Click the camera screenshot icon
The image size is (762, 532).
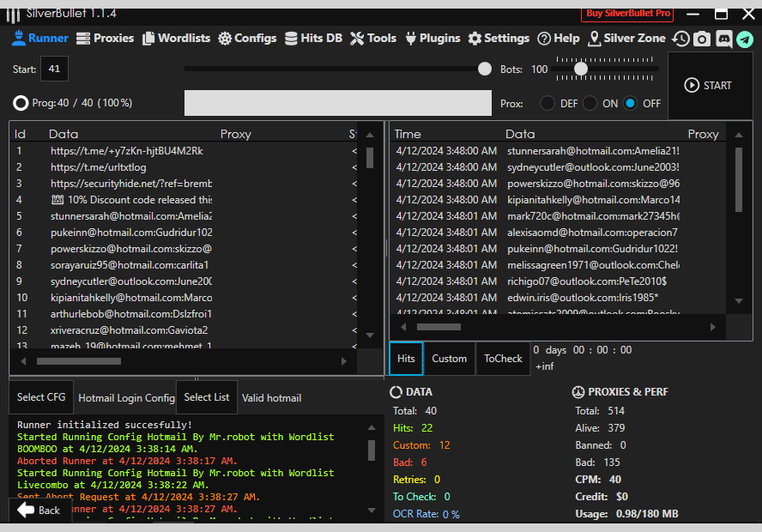702,39
